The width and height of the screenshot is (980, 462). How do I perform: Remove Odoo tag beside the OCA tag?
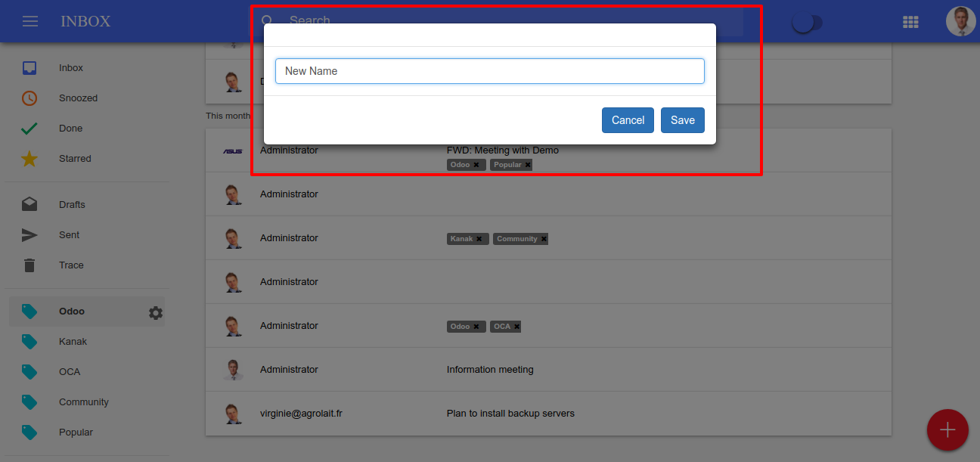pyautogui.click(x=476, y=327)
